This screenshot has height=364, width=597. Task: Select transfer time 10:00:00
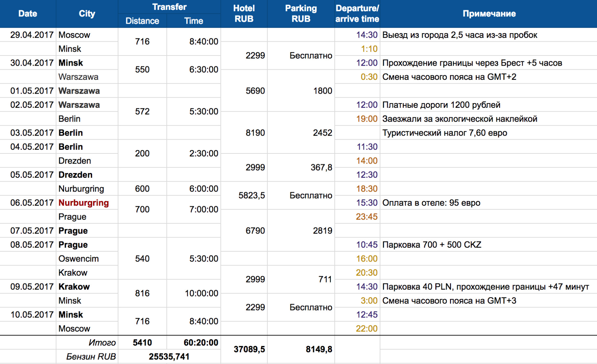(x=194, y=293)
